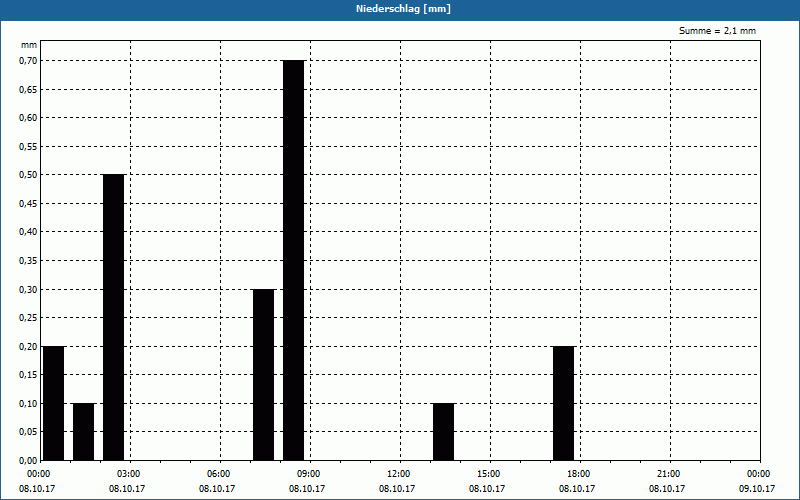Click the '0,55' y-axis label

click(28, 146)
